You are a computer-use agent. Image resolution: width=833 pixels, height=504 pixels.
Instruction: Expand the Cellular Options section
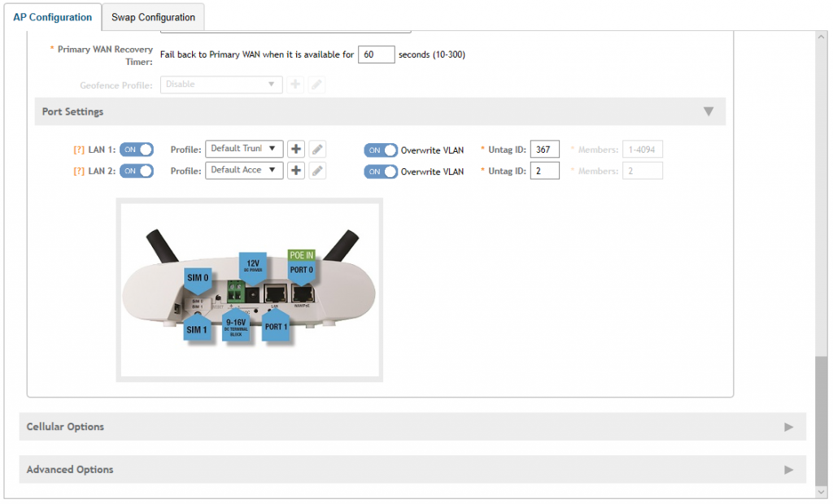point(412,427)
